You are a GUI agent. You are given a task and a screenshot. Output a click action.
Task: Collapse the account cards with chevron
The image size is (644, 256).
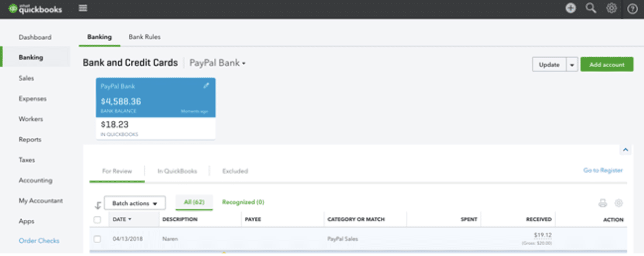pyautogui.click(x=625, y=150)
